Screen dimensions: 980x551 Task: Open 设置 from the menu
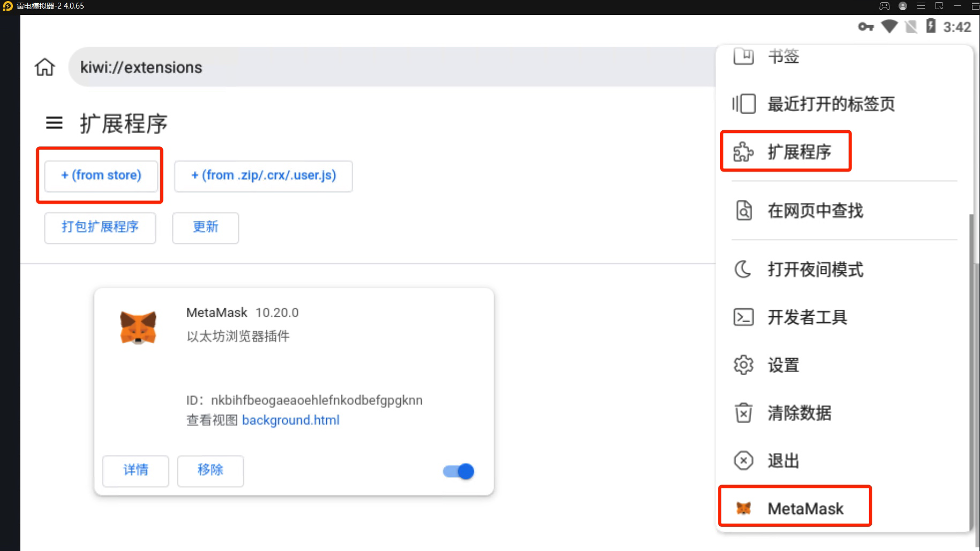844,365
